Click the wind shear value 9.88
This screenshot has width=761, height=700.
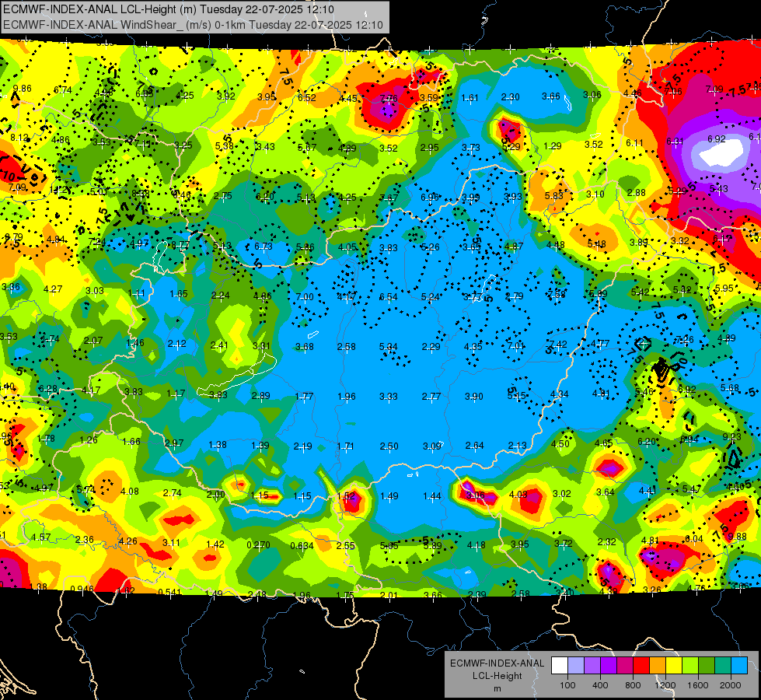click(737, 537)
